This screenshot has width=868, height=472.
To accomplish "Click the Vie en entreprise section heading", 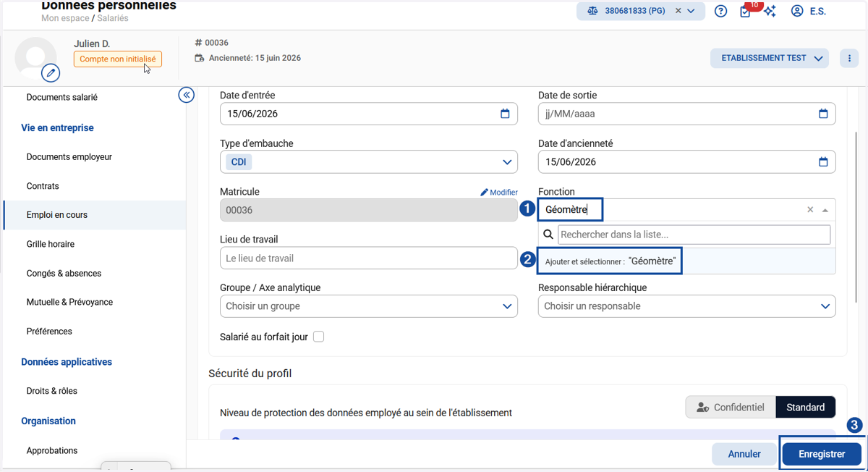I will click(x=57, y=127).
